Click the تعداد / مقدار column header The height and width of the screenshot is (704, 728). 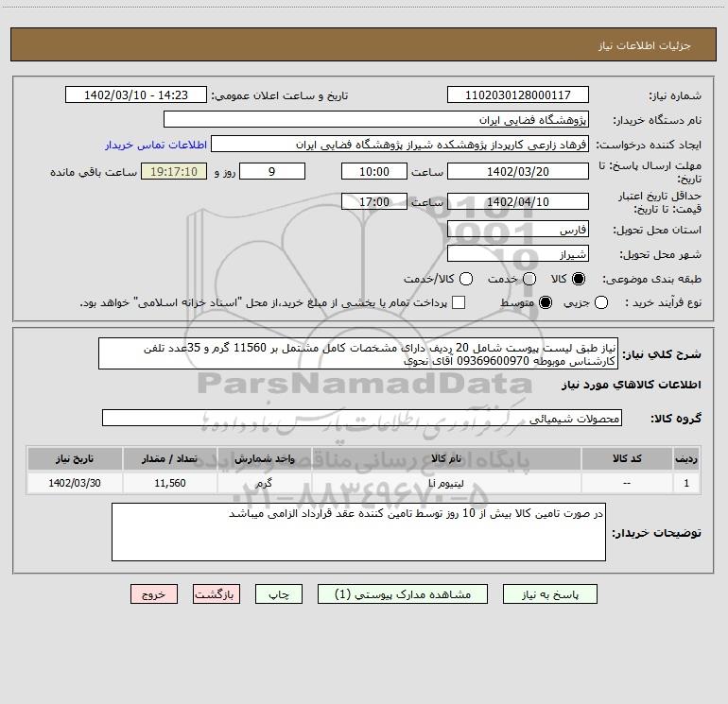tap(170, 458)
